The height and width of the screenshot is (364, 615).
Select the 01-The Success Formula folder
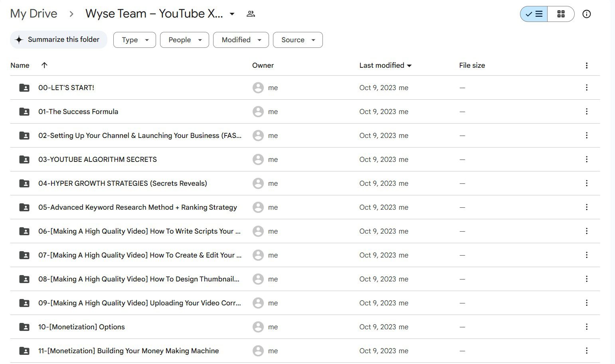[305, 112]
